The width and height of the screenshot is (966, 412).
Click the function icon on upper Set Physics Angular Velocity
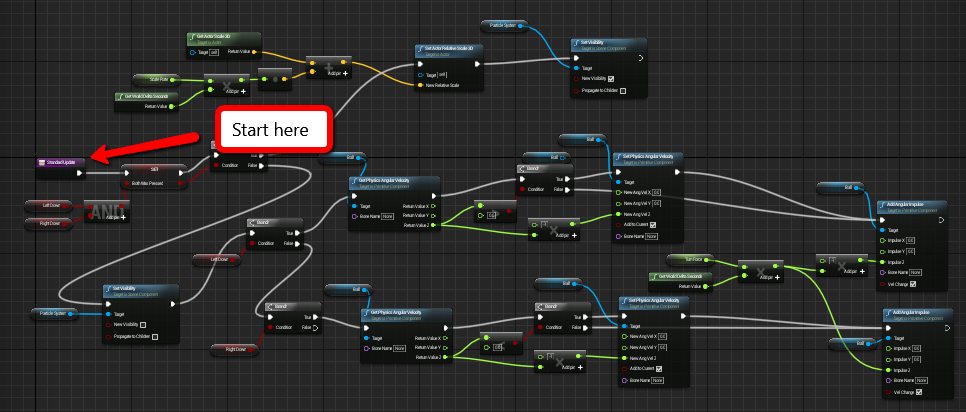[618, 158]
